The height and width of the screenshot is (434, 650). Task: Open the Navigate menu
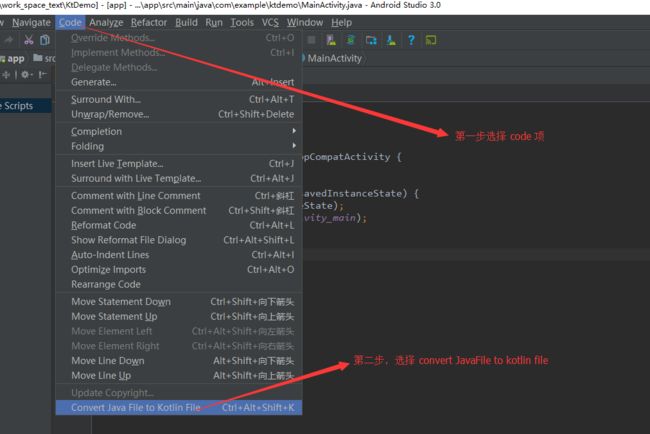click(x=32, y=22)
